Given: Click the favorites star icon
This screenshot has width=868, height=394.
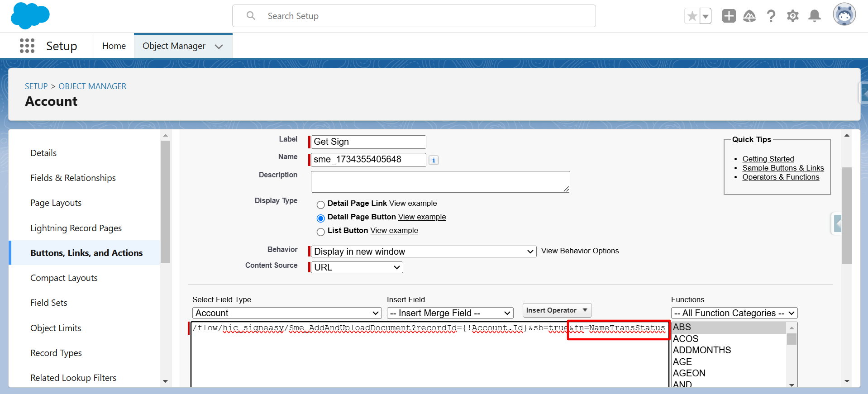Looking at the screenshot, I should tap(692, 16).
